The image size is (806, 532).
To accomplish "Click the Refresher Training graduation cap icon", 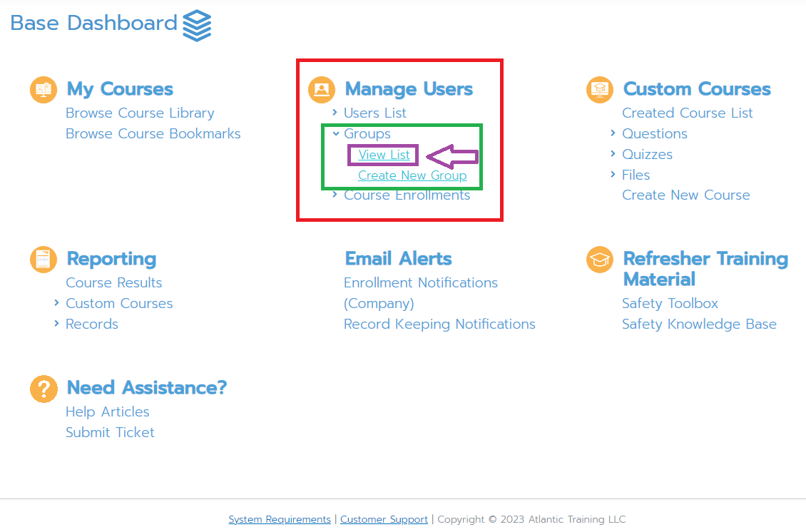I will 599,259.
